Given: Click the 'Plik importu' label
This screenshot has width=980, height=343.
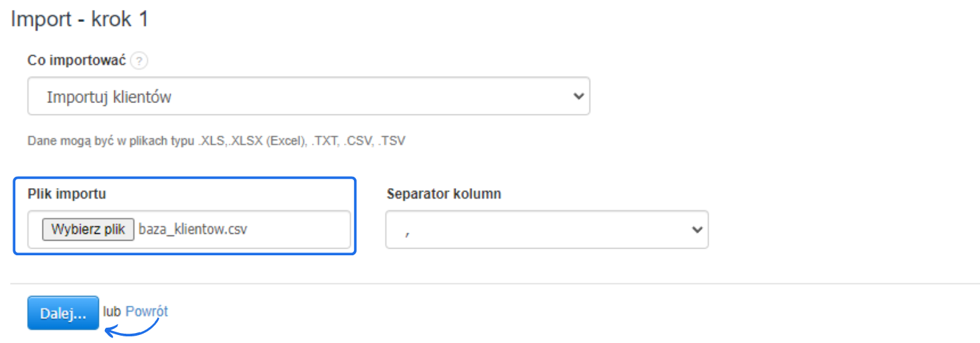Looking at the screenshot, I should coord(66,194).
